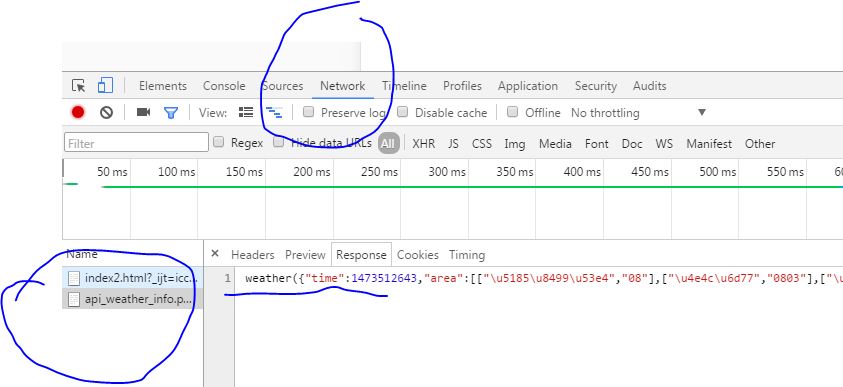This screenshot has height=387, width=843.
Task: Filter requests by Img
Action: click(x=515, y=144)
